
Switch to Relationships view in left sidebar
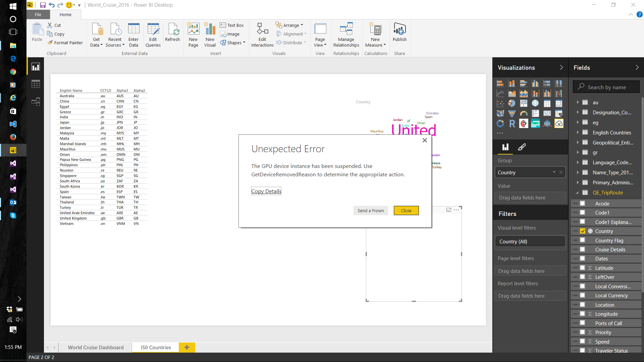coord(36,102)
